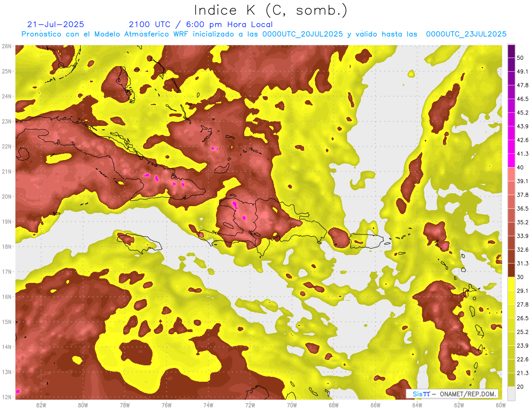Screen dimensions: 532x411
Task: Click the longitude axis label "64W"
Action: point(417,405)
